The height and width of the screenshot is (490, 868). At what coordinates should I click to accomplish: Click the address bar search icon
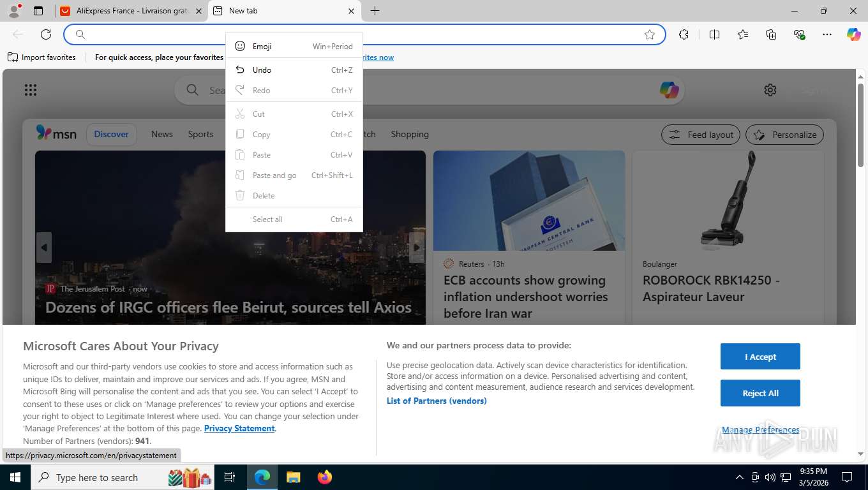tap(80, 34)
